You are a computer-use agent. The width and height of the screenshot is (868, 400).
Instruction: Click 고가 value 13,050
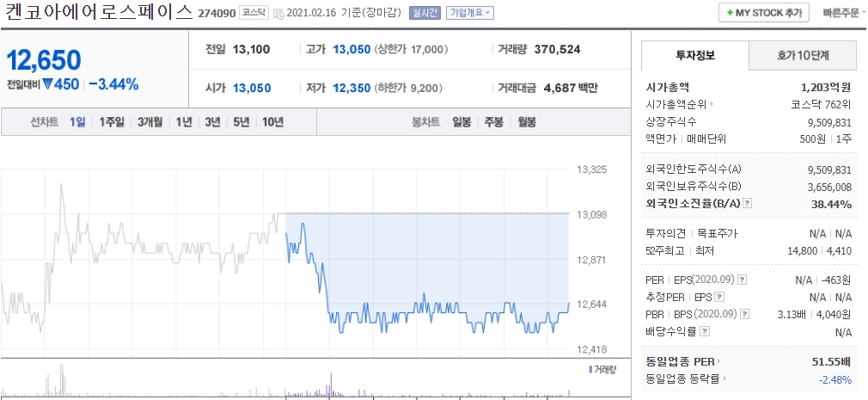[x=351, y=49]
